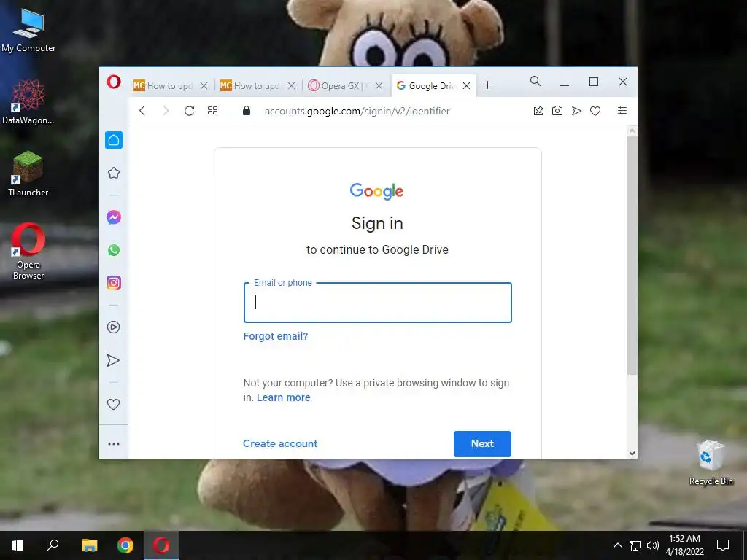Open the Opera menu logo
Viewport: 747px width, 560px height.
113,82
